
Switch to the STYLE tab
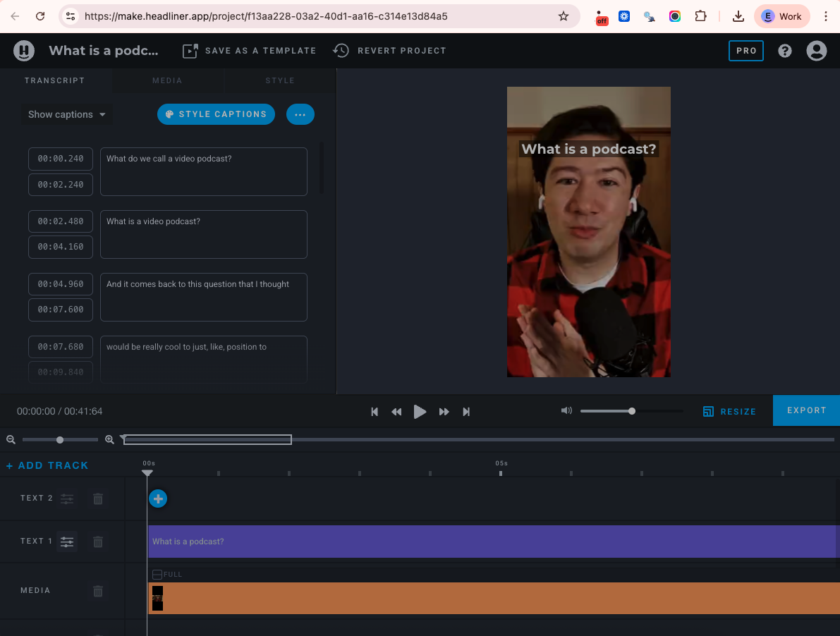click(280, 80)
